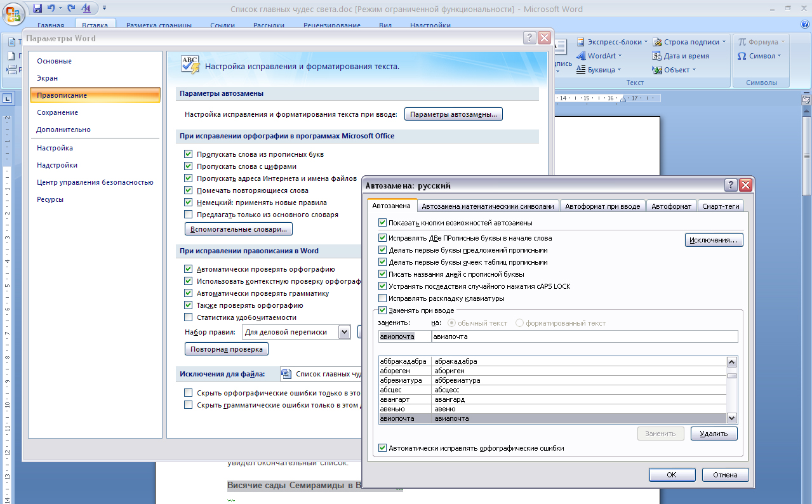Insert Строка подписи signature line

click(x=689, y=42)
